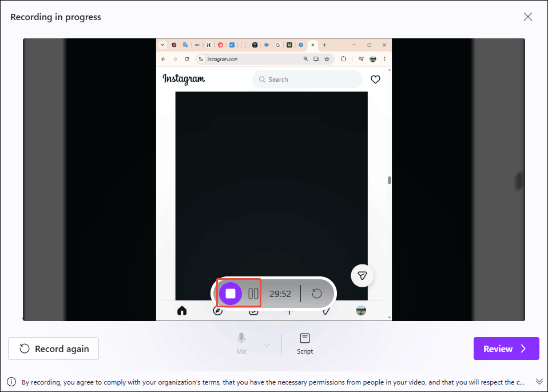Open Instagram Explore with the compass icon
The height and width of the screenshot is (392, 548).
pyautogui.click(x=218, y=311)
